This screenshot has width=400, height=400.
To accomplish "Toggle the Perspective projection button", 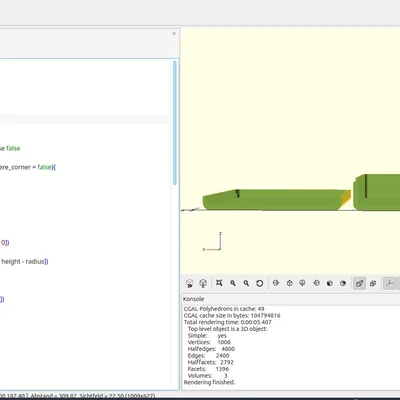I will pyautogui.click(x=359, y=283).
